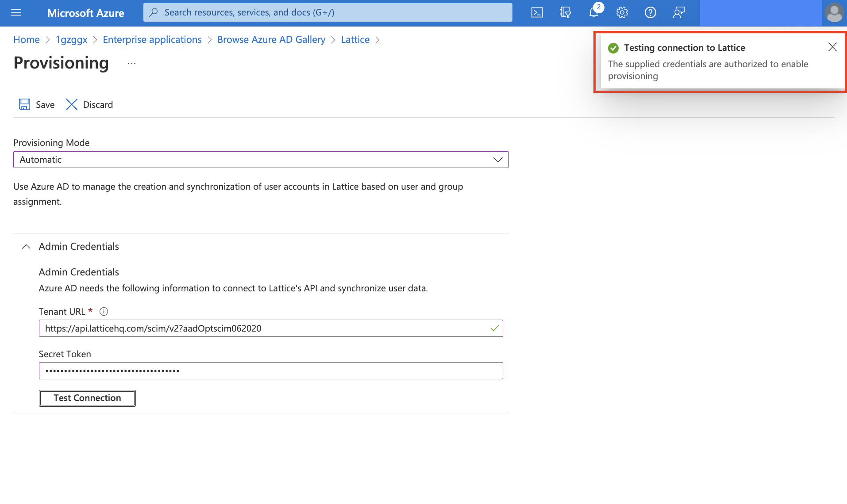Navigate to Enterprise applications breadcrumb
Viewport: 847px width, 504px height.
coord(152,39)
